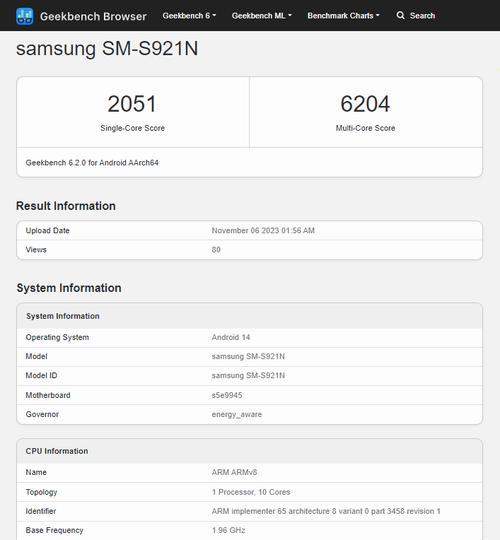Viewport: 500px width, 540px height.
Task: Click the Upload Date value
Action: (263, 230)
